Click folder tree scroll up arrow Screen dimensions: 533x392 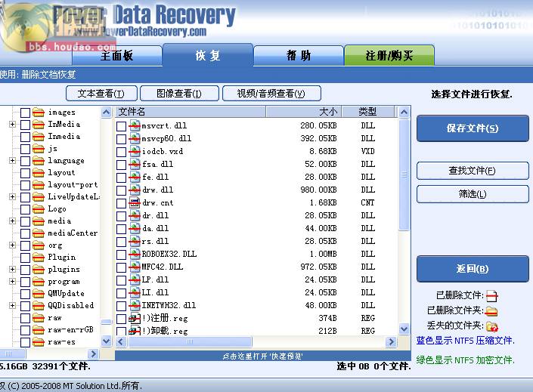pyautogui.click(x=107, y=112)
